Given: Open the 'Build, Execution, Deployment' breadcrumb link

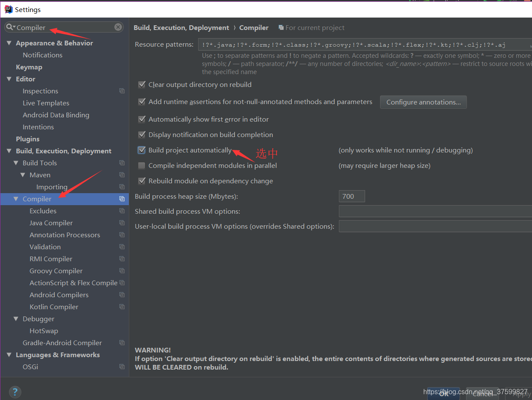Looking at the screenshot, I should 181,27.
